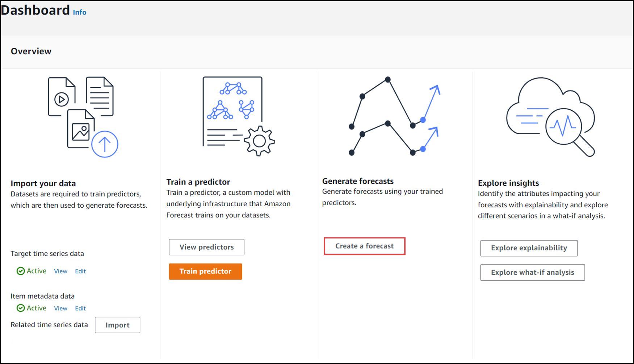Image resolution: width=634 pixels, height=364 pixels.
Task: Click the Generate forecasts heading
Action: click(358, 181)
